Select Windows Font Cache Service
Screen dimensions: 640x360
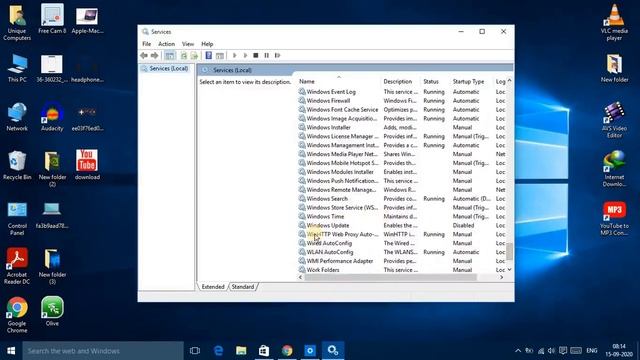[x=342, y=110]
